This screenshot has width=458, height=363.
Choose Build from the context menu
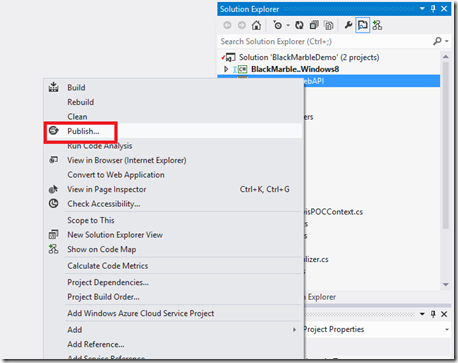pyautogui.click(x=76, y=88)
